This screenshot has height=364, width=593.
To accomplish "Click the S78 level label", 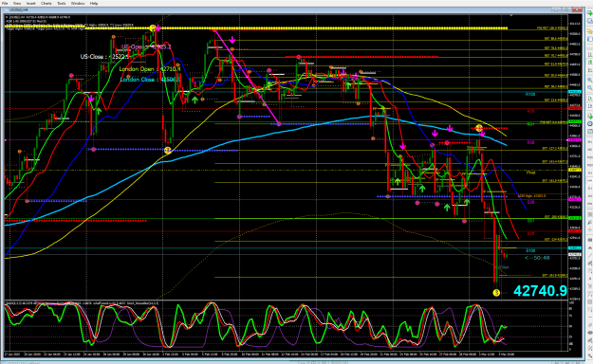I will [530, 233].
